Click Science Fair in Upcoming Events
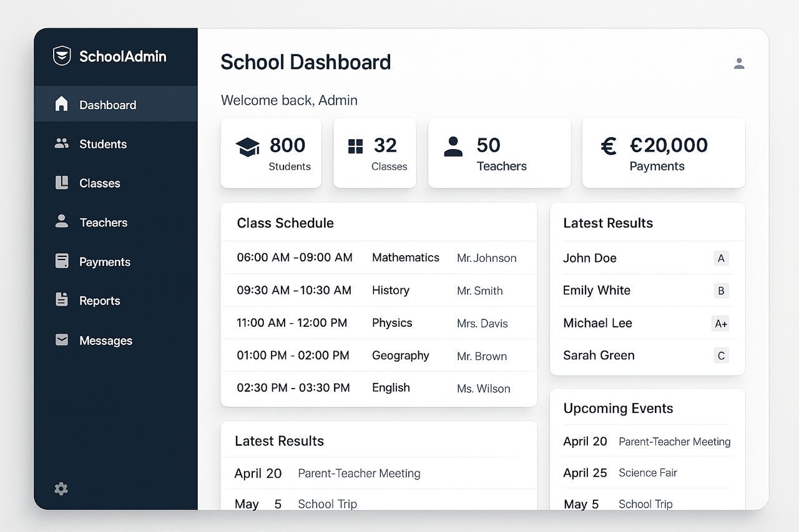This screenshot has height=532, width=799. pyautogui.click(x=648, y=473)
